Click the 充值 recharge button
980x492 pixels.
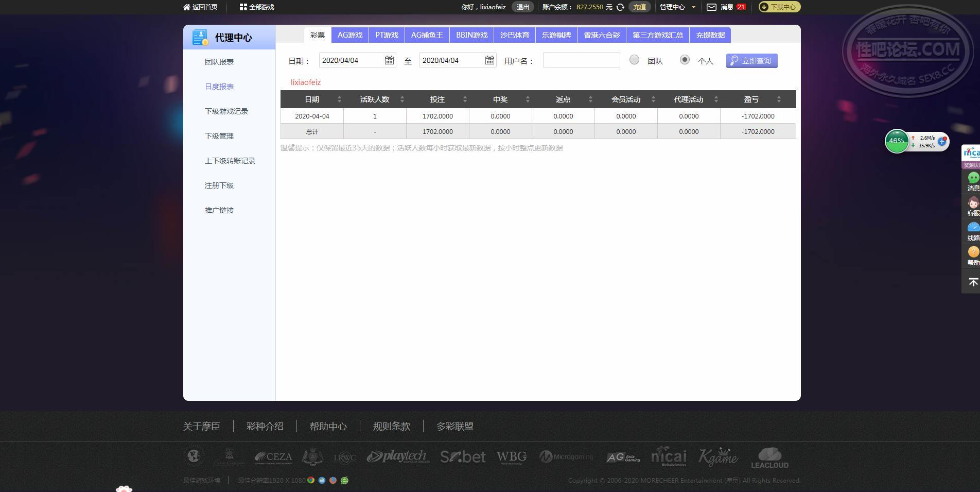coord(640,7)
